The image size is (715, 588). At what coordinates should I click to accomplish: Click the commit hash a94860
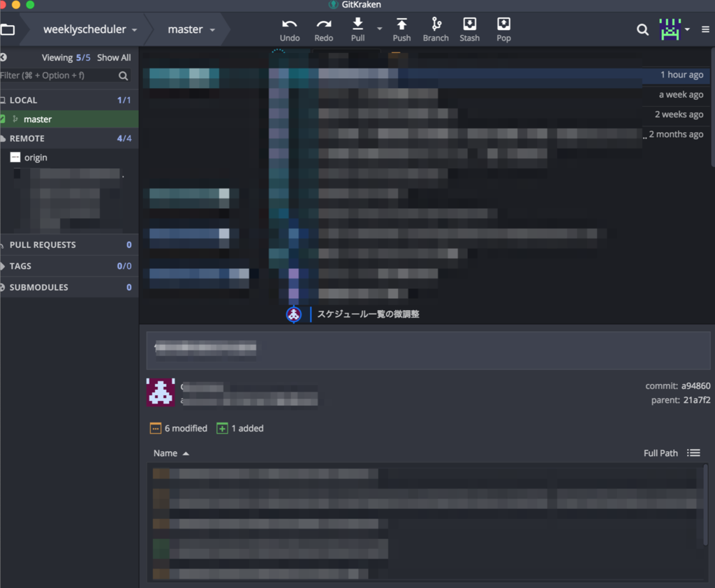tap(696, 386)
